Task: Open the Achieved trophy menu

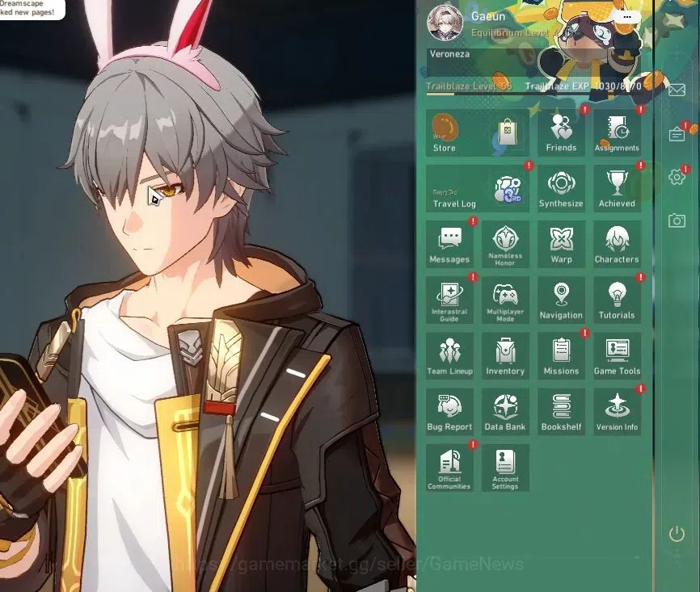Action: (x=617, y=188)
